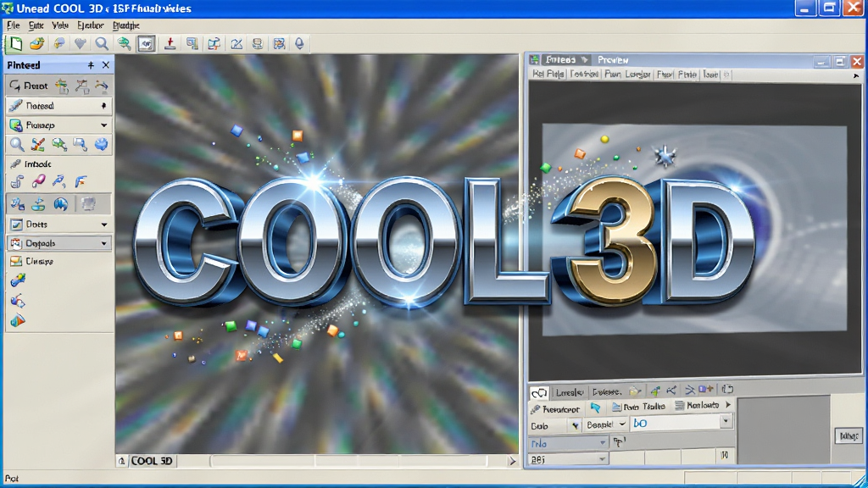Click the heart icon in the toolbar
Image resolution: width=868 pixels, height=488 pixels.
pyautogui.click(x=81, y=44)
